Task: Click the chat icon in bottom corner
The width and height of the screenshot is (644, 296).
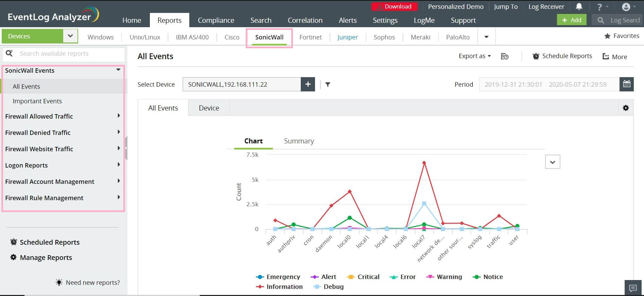Action: (x=633, y=288)
